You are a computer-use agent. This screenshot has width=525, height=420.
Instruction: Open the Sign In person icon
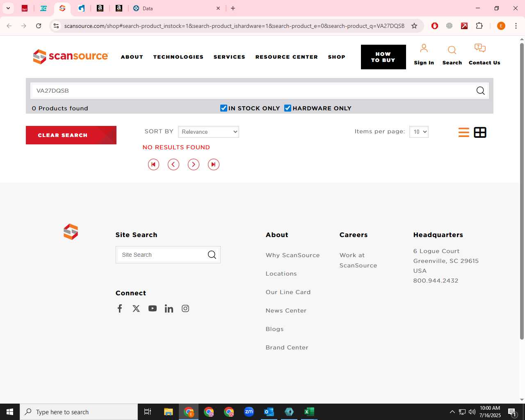[424, 48]
